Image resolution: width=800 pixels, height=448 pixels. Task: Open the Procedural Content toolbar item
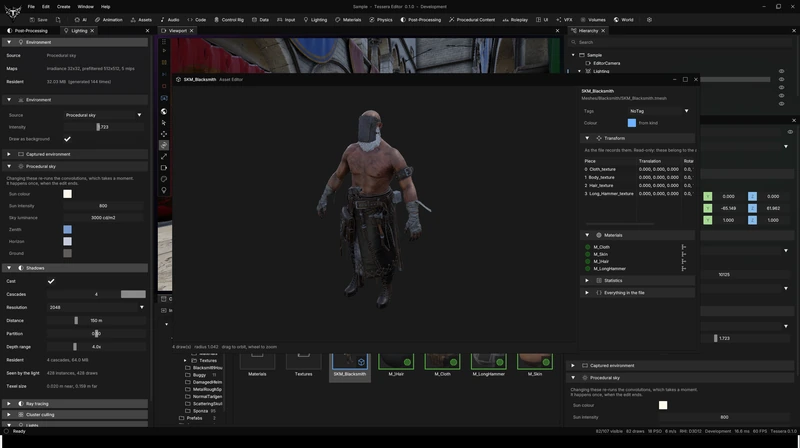(x=472, y=20)
